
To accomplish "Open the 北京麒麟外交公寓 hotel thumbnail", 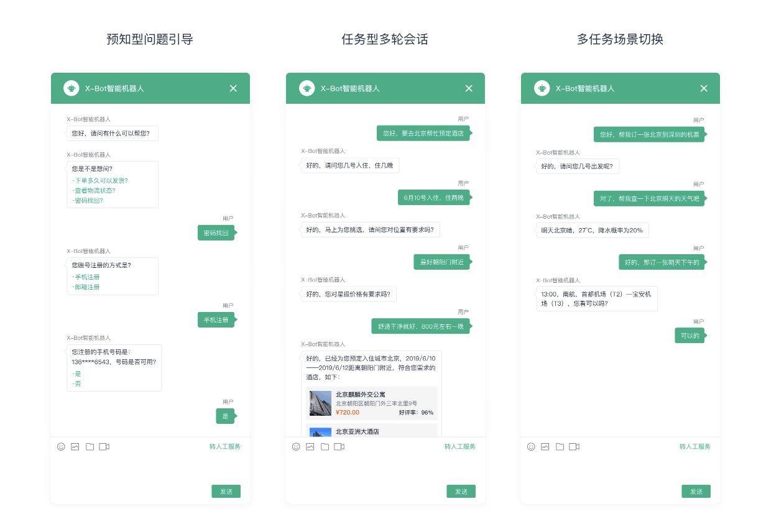I will tap(320, 403).
